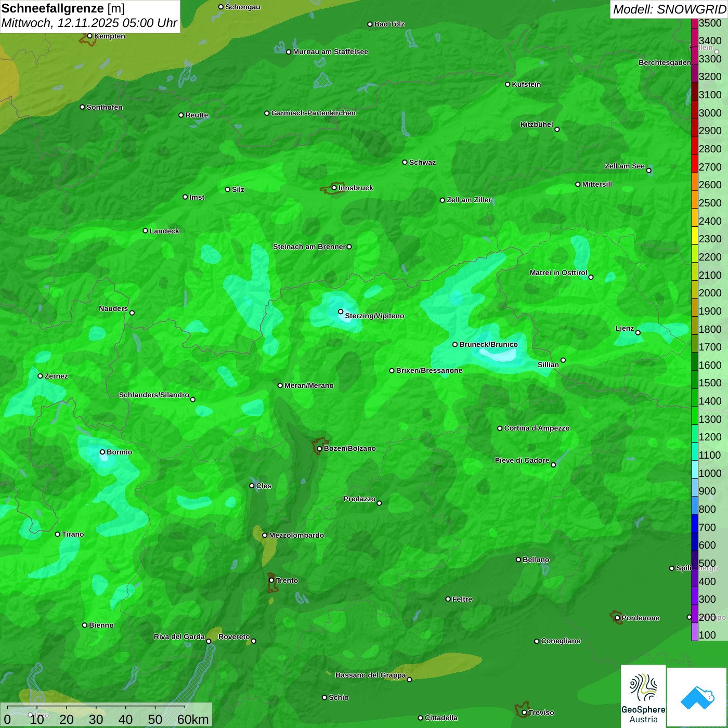The image size is (728, 728).
Task: Click the 3500 m magenta legend swatch
Action: point(695,23)
